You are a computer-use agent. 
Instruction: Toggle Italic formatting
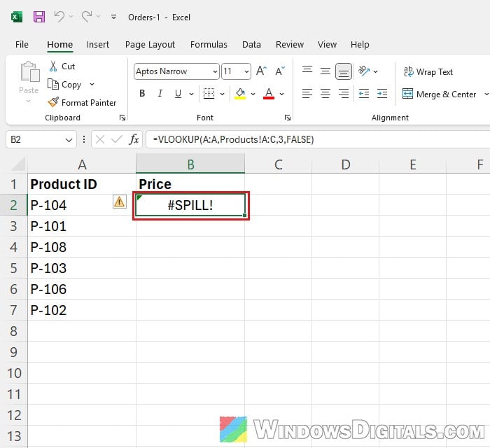click(x=160, y=93)
